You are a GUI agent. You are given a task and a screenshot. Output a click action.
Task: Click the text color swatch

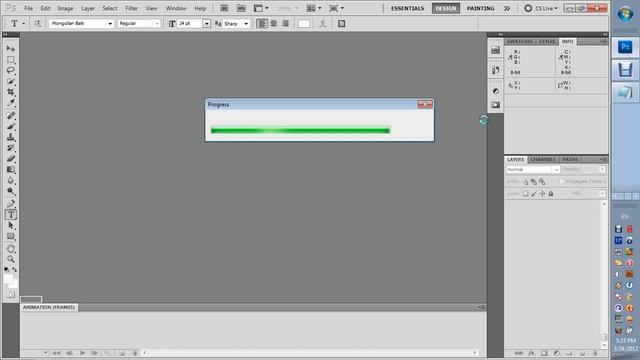(x=304, y=24)
